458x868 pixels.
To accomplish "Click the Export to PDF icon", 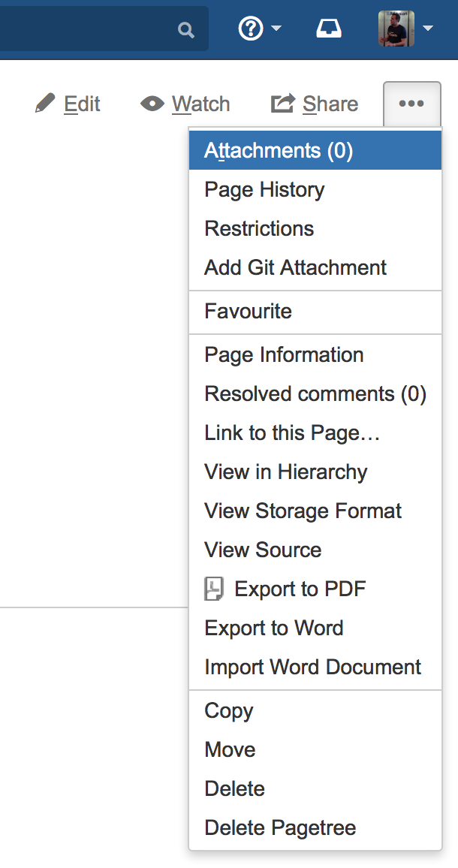I will click(x=214, y=589).
